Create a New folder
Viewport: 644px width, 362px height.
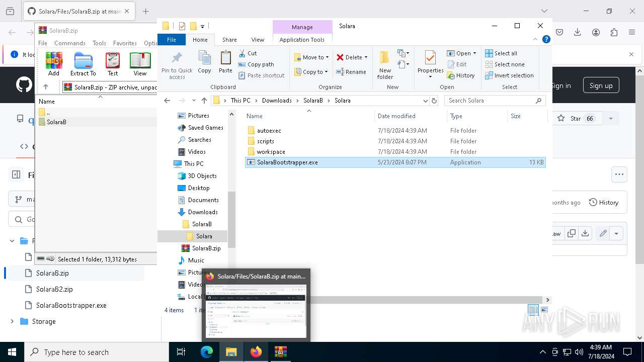tap(385, 65)
